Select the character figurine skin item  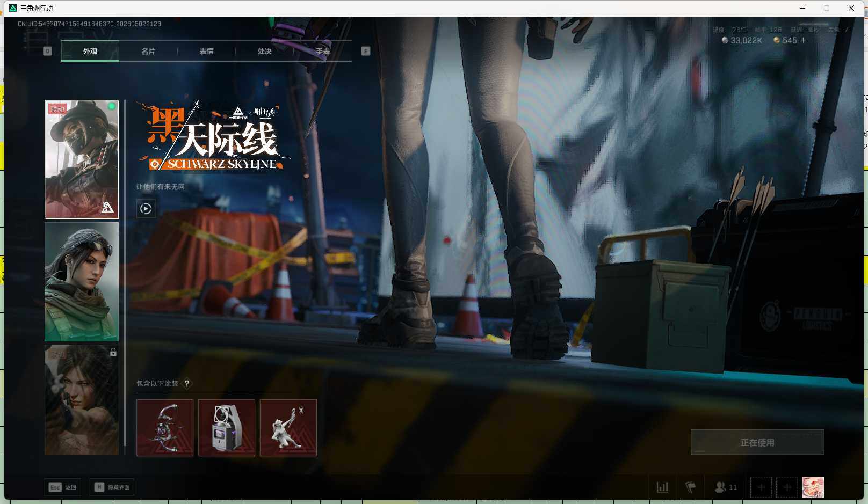click(288, 428)
